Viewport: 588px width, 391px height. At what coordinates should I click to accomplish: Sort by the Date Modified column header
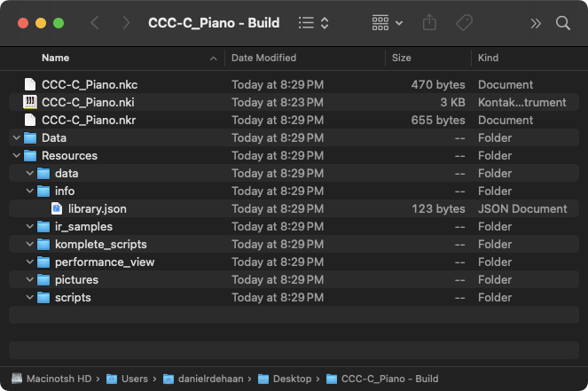click(x=263, y=58)
